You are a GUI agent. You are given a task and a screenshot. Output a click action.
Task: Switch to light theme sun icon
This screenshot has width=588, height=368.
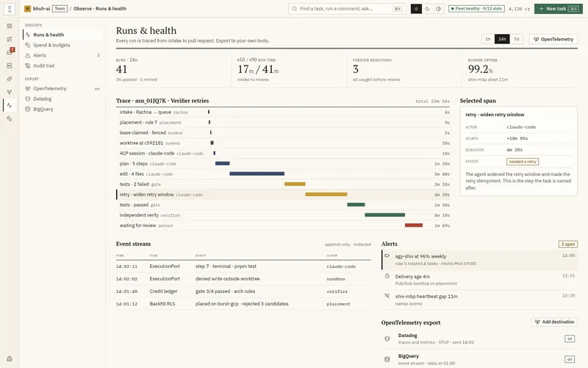coord(416,9)
